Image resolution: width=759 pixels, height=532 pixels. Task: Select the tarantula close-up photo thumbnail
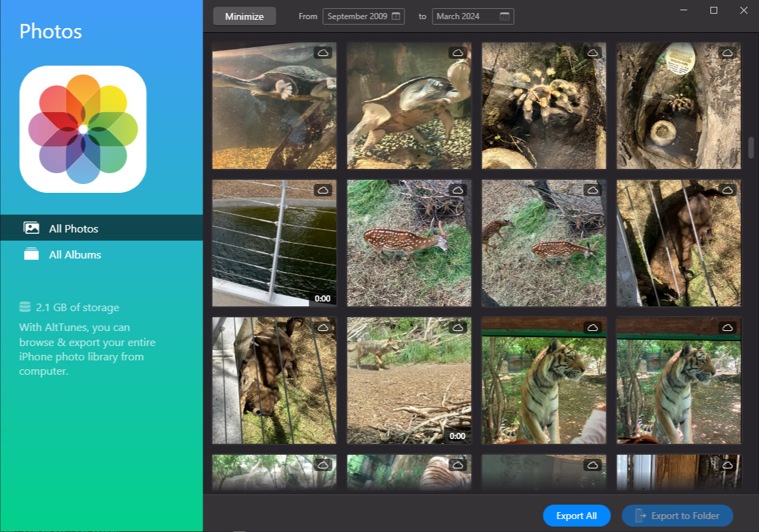(544, 105)
